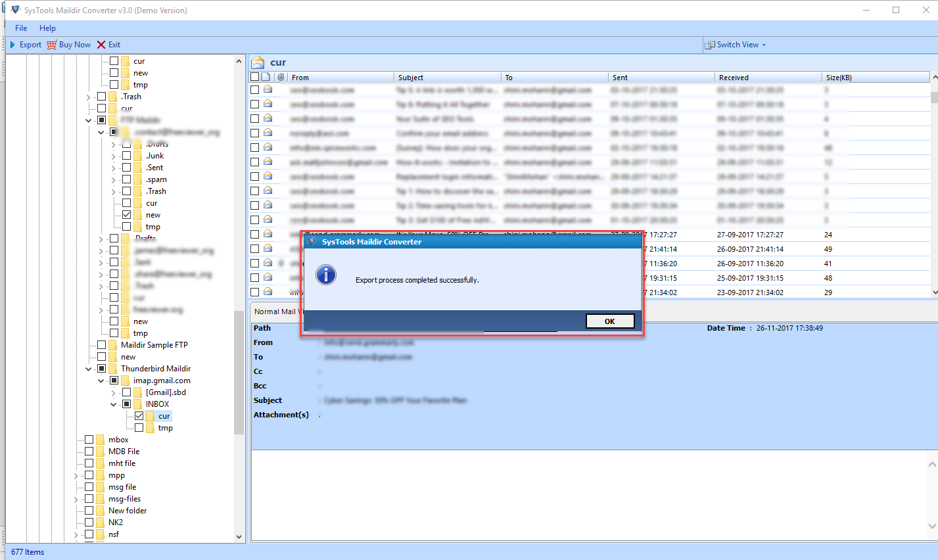This screenshot has height=560, width=938.
Task: Click the New folder folder icon
Action: (100, 511)
